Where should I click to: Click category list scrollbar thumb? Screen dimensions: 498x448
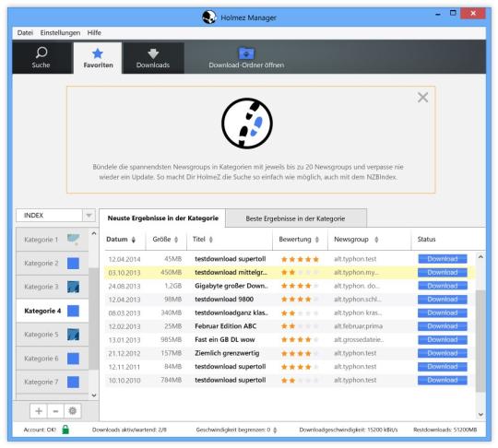click(94, 319)
